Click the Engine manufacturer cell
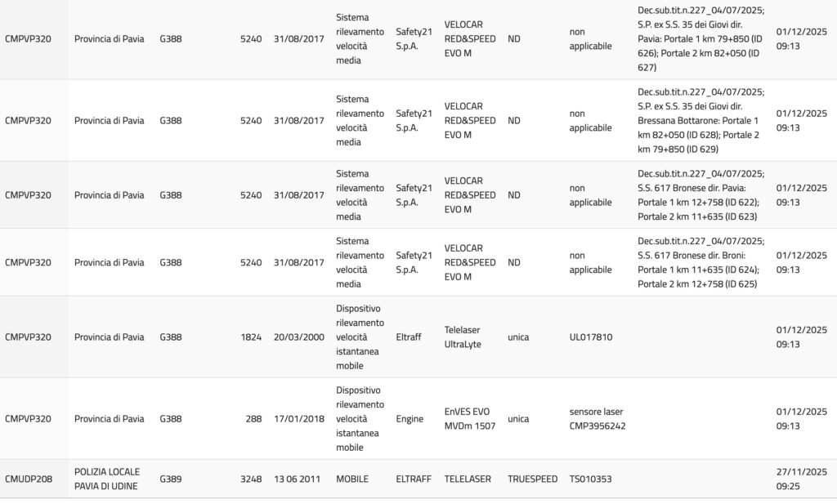Screen dimensions: 837x504 click(410, 418)
